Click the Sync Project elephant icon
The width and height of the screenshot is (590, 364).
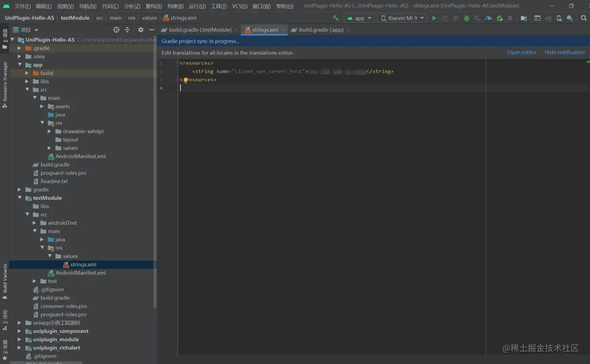point(548,18)
